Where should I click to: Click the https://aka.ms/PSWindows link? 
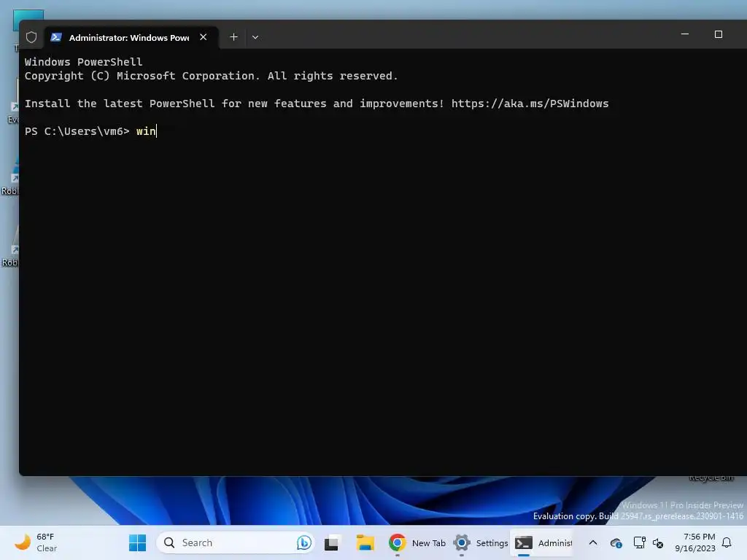(530, 104)
